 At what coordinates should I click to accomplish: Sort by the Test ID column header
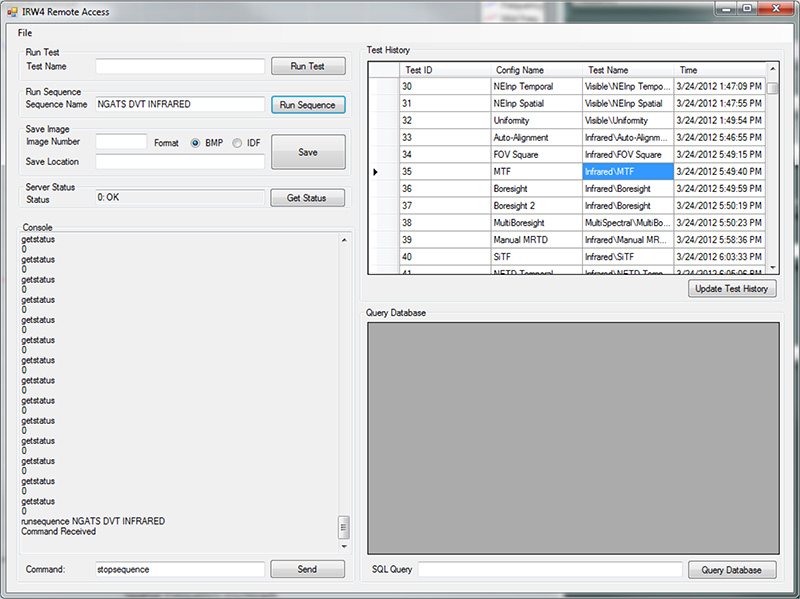(x=445, y=70)
